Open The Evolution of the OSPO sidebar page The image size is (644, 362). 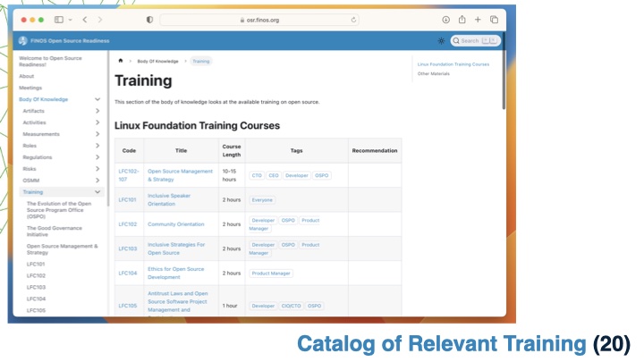click(59, 210)
